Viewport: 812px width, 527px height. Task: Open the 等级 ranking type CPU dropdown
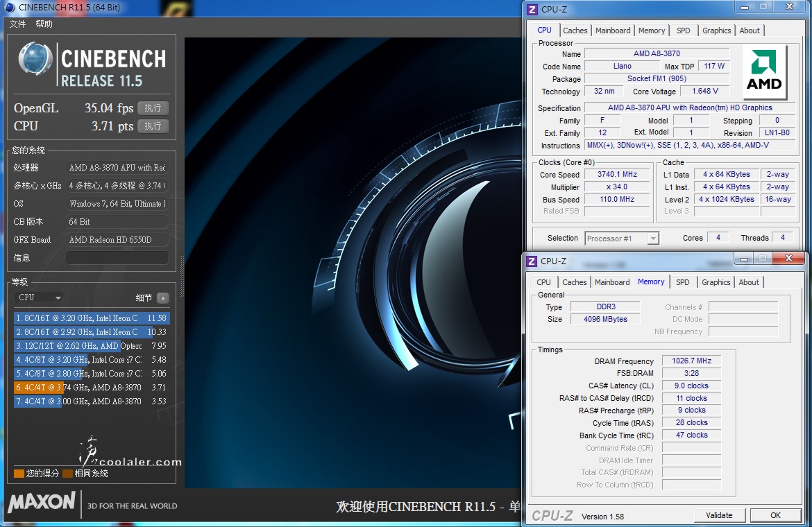[40, 297]
